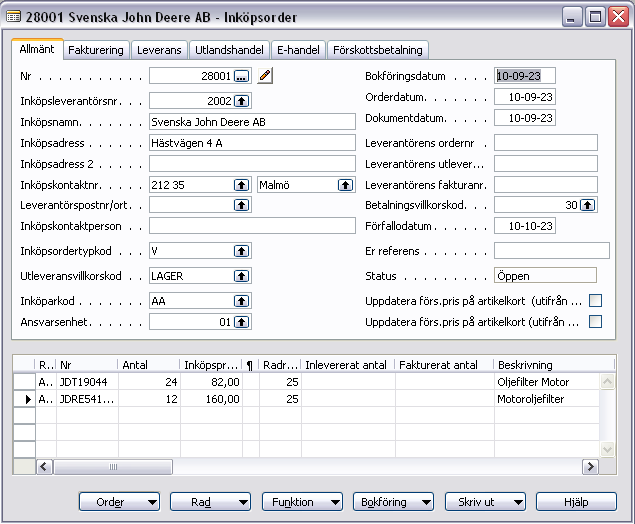Switch to the Leverans tab
The image size is (635, 524).
(x=159, y=50)
